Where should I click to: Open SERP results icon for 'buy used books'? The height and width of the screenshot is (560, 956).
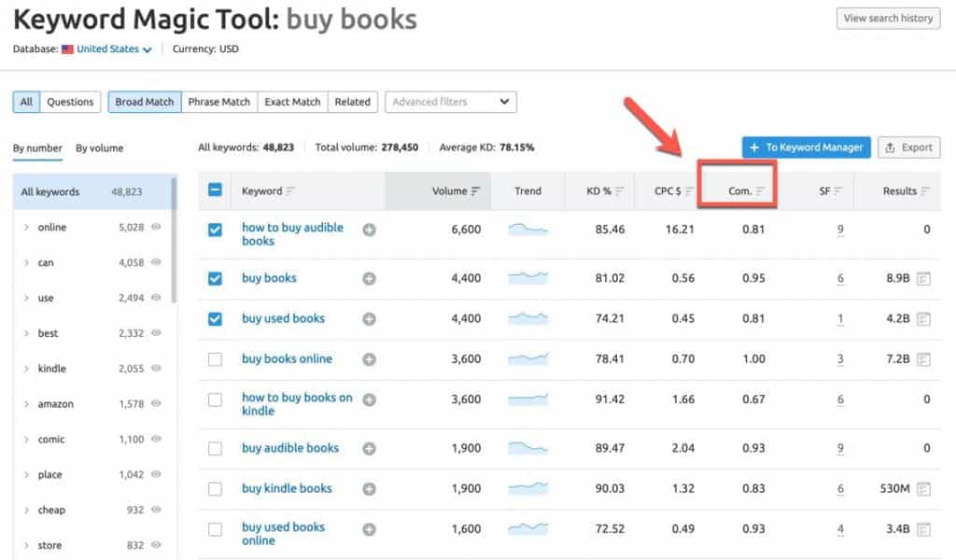(x=923, y=319)
